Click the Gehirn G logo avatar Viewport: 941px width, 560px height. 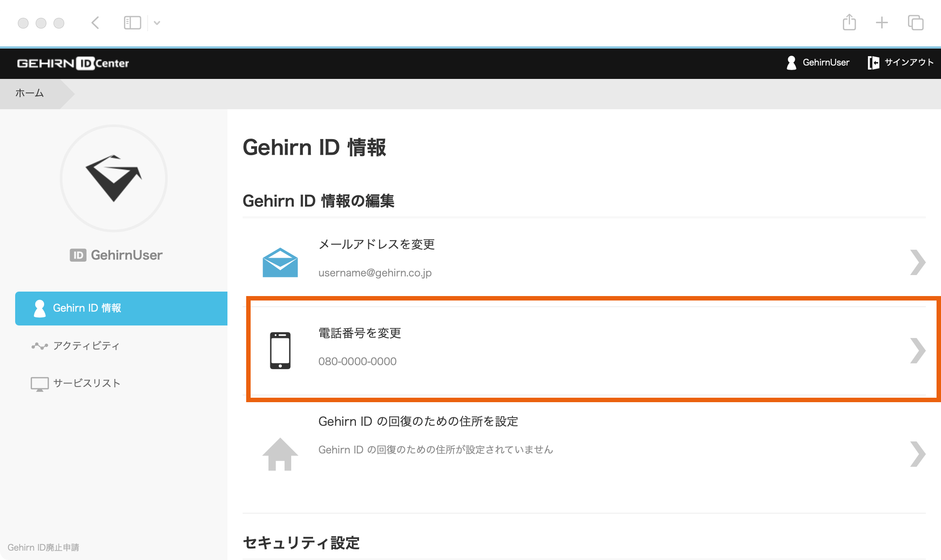click(114, 178)
